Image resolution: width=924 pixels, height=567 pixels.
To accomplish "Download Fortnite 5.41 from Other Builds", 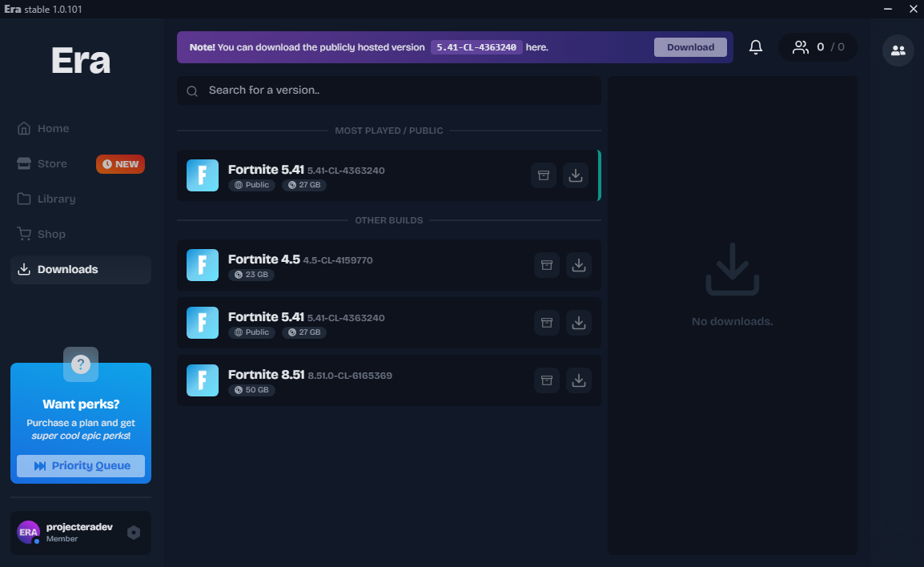I will click(x=579, y=323).
